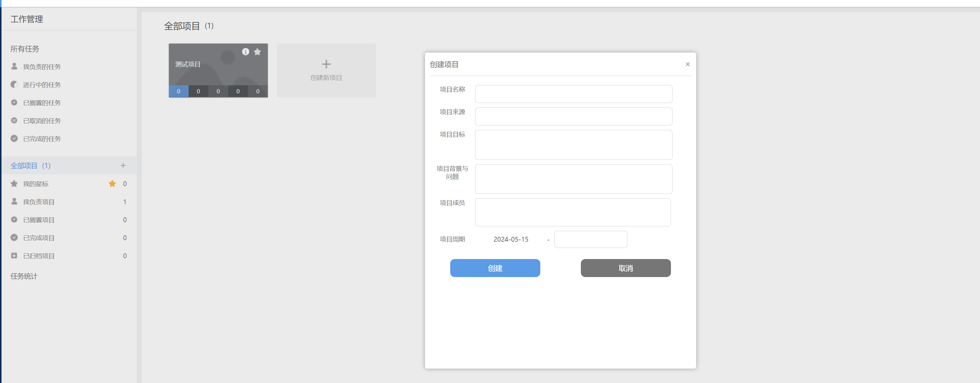Click the 创建 button
Image resolution: width=980 pixels, height=383 pixels.
[495, 268]
